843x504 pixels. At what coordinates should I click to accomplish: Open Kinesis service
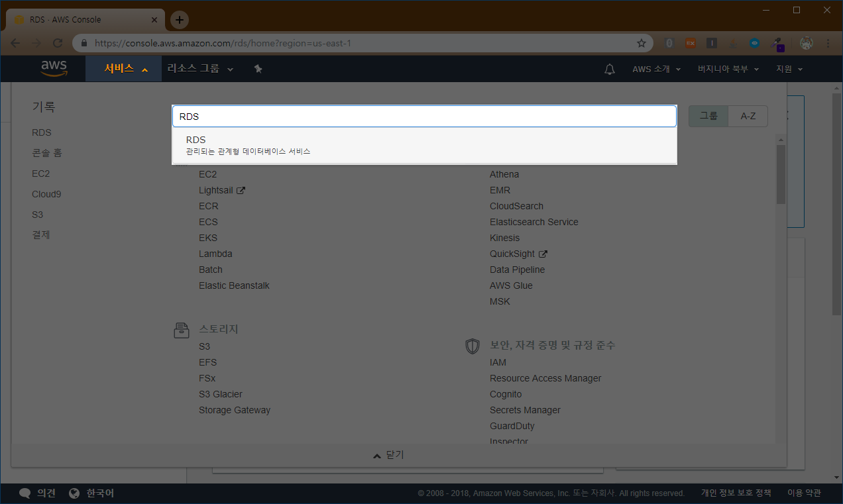505,238
